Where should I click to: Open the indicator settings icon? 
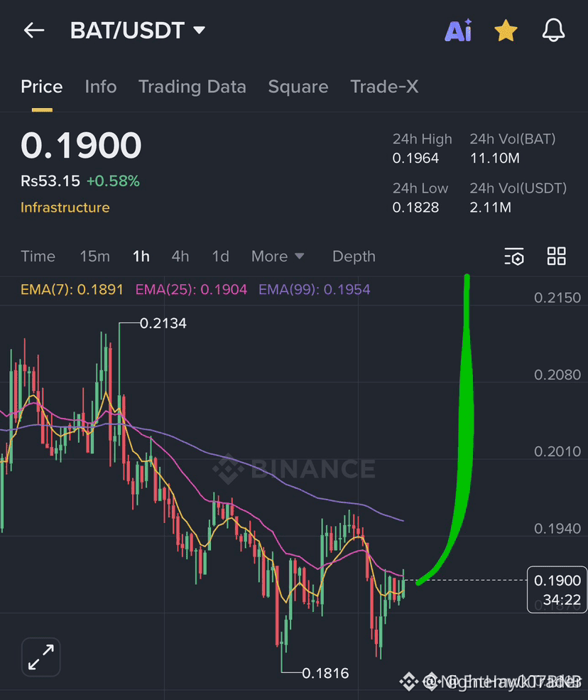tap(514, 257)
